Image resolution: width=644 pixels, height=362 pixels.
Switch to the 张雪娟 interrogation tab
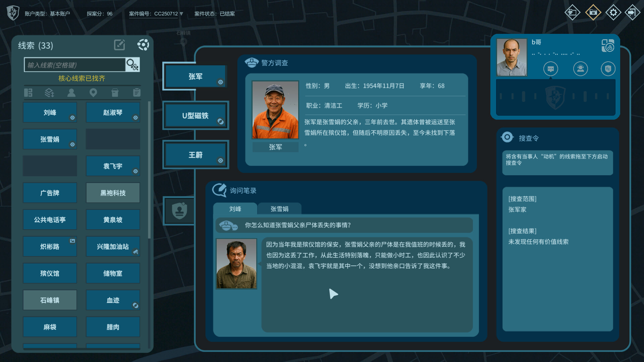pos(279,208)
